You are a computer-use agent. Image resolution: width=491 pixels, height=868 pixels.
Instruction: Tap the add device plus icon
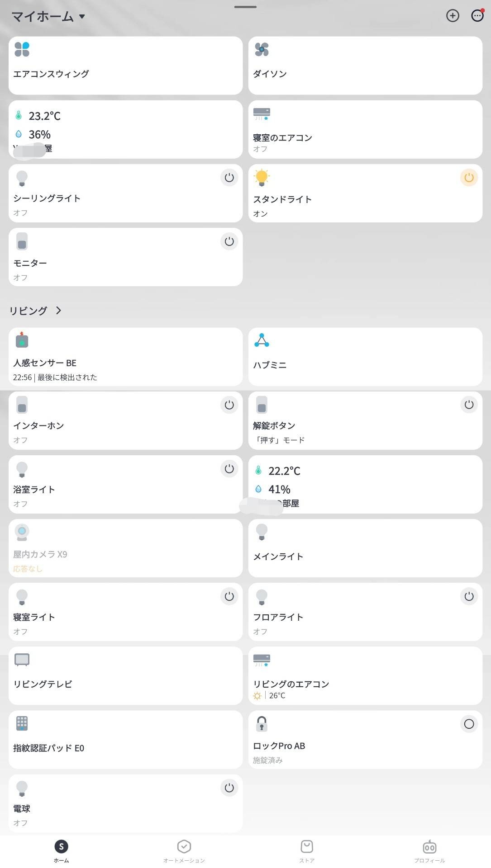[x=453, y=16]
